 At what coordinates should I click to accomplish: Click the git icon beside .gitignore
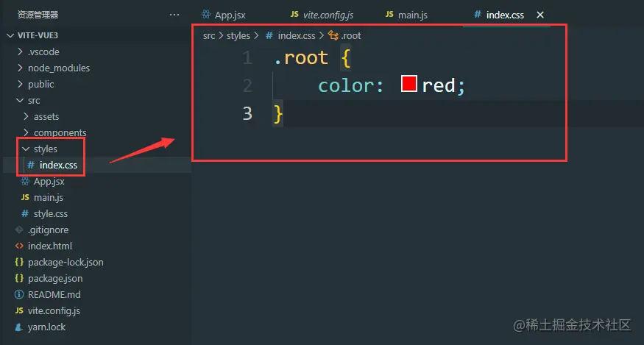(19, 230)
